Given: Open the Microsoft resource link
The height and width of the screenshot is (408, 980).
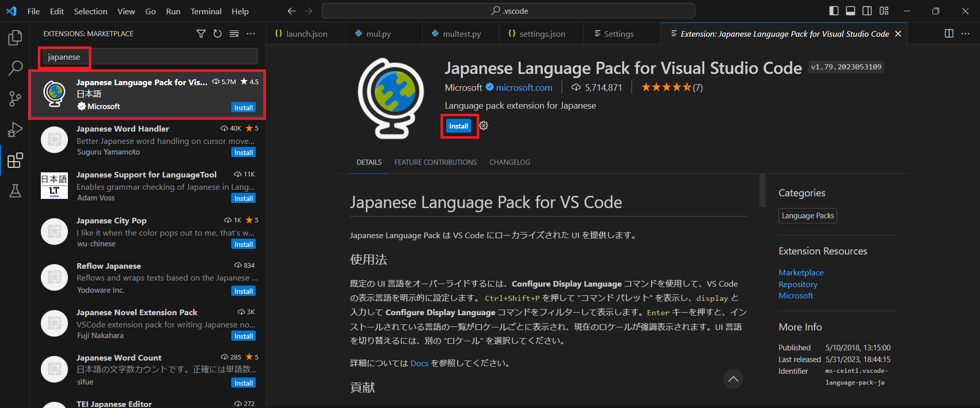Looking at the screenshot, I should coord(796,296).
